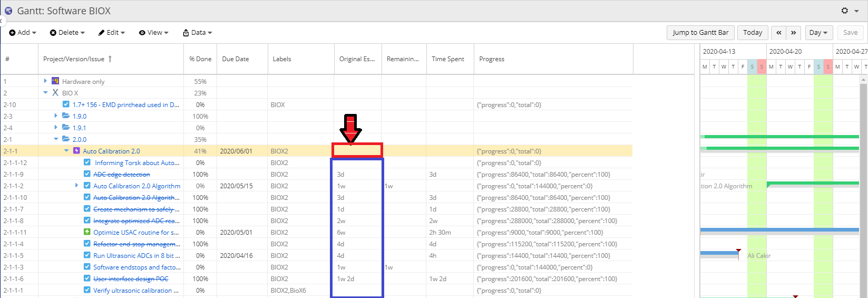
Task: Open the Day zoom level dropdown
Action: 818,33
